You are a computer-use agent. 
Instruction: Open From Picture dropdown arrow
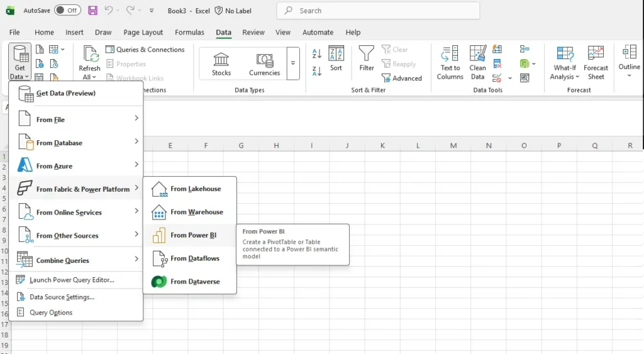[63, 50]
